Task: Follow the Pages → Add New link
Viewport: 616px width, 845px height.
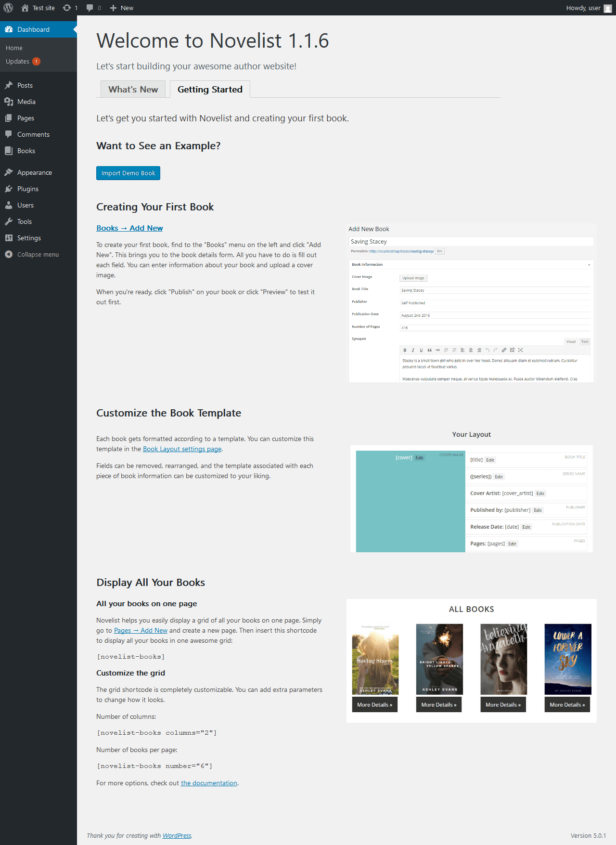Action: click(x=141, y=630)
